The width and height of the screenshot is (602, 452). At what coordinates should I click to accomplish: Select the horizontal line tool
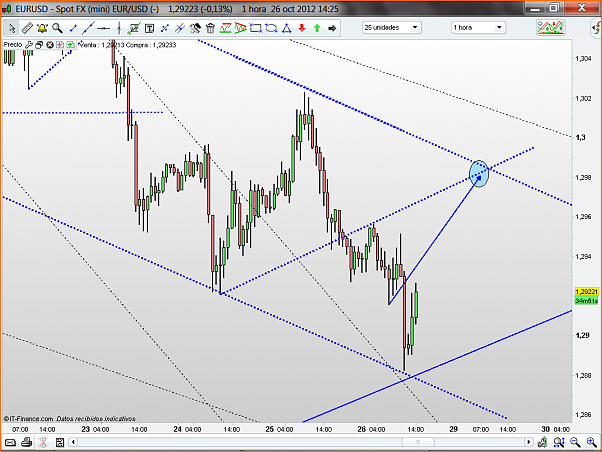pos(103,28)
